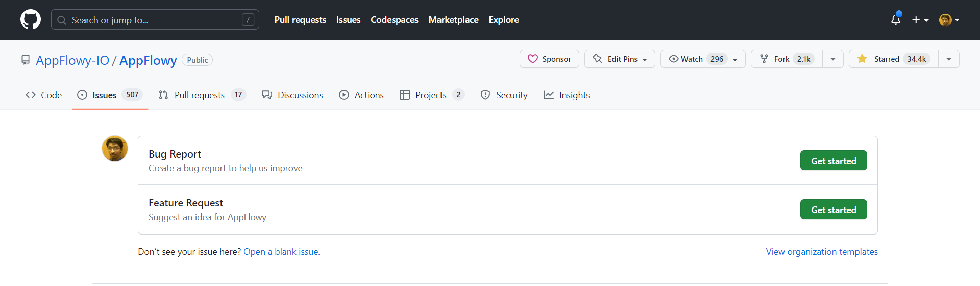The width and height of the screenshot is (980, 286).
Task: Open the Projects tab
Action: tap(432, 95)
